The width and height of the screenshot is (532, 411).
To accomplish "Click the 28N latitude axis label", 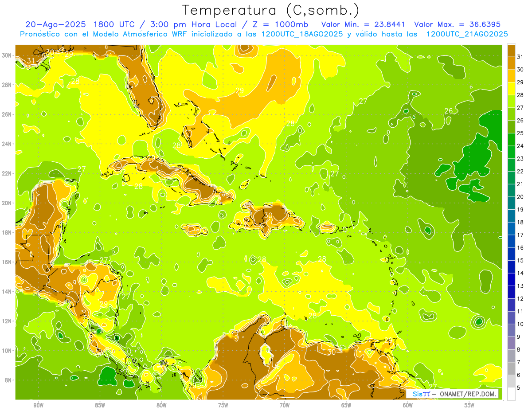I will (8, 85).
